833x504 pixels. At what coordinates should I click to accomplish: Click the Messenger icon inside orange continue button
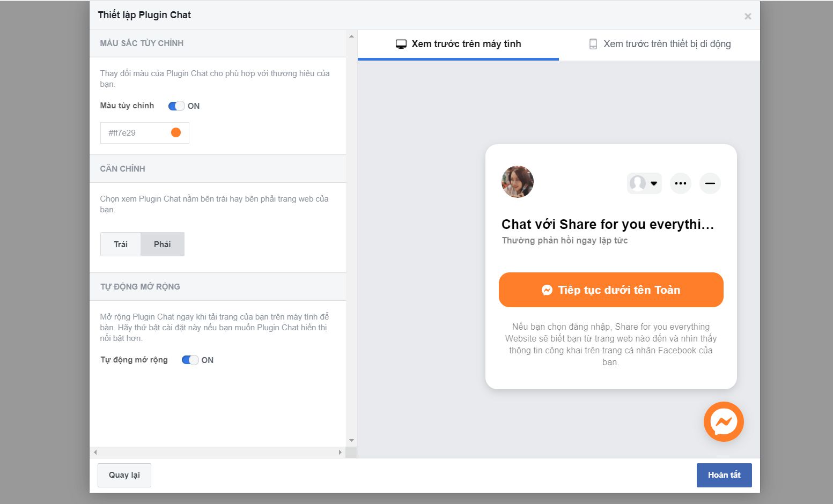547,290
